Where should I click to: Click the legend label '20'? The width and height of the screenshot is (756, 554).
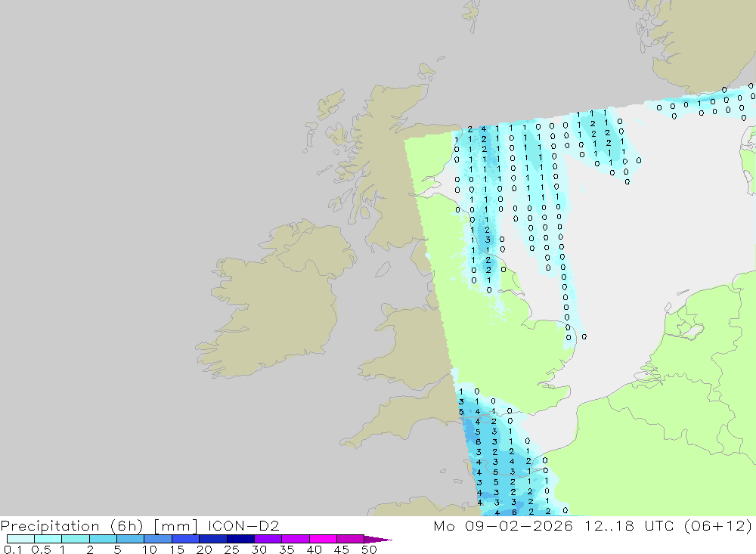click(x=204, y=549)
